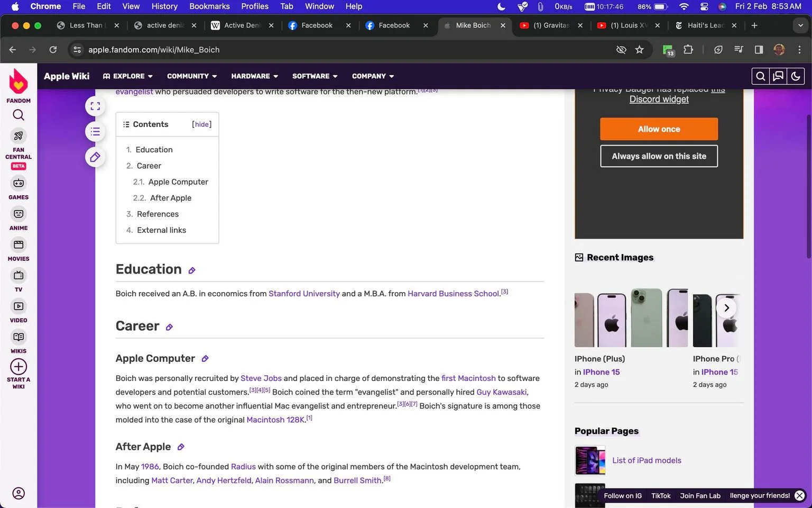Toggle the floating table of contents button
812x508 pixels.
point(95,131)
